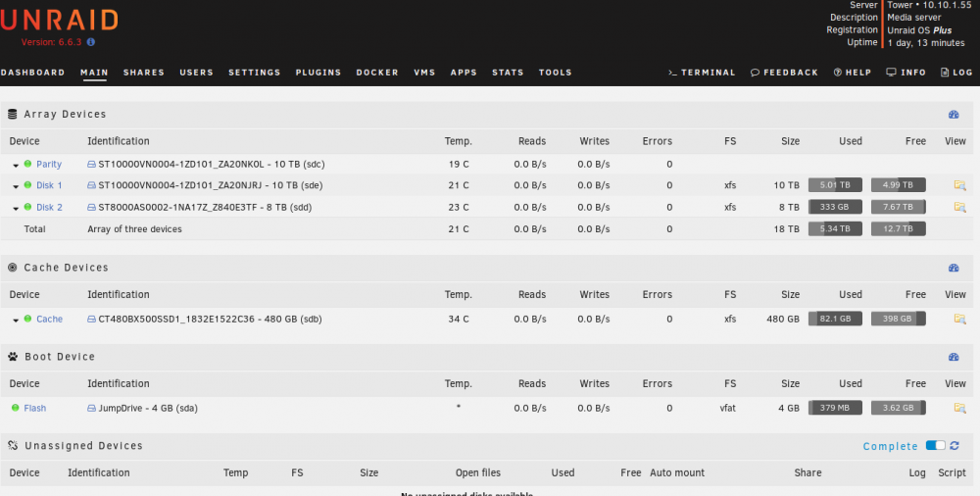Image resolution: width=980 pixels, height=496 pixels.
Task: Browse Flash folder view icon
Action: point(959,408)
